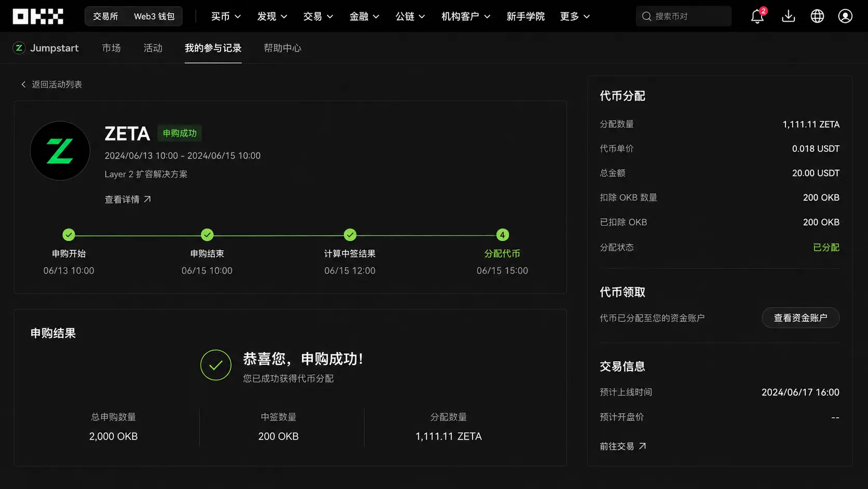The height and width of the screenshot is (489, 868).
Task: Click the 200 OKB under 中签数量
Action: click(278, 437)
